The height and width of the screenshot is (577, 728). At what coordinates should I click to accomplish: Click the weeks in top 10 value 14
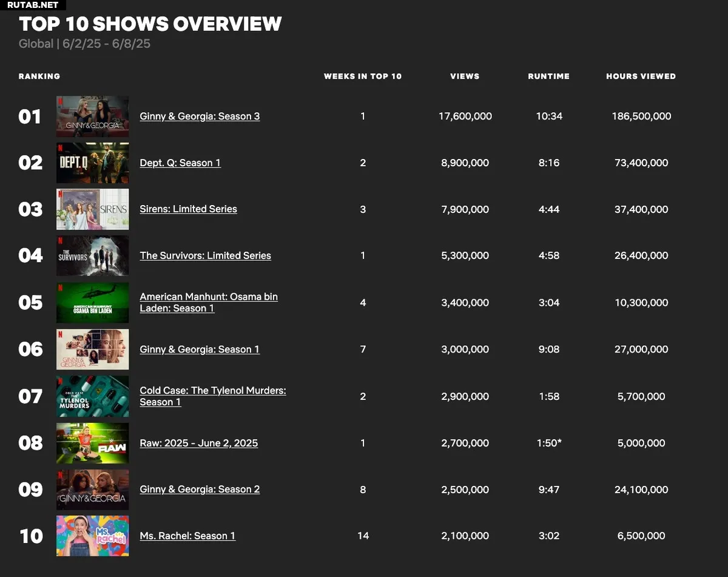coord(363,536)
